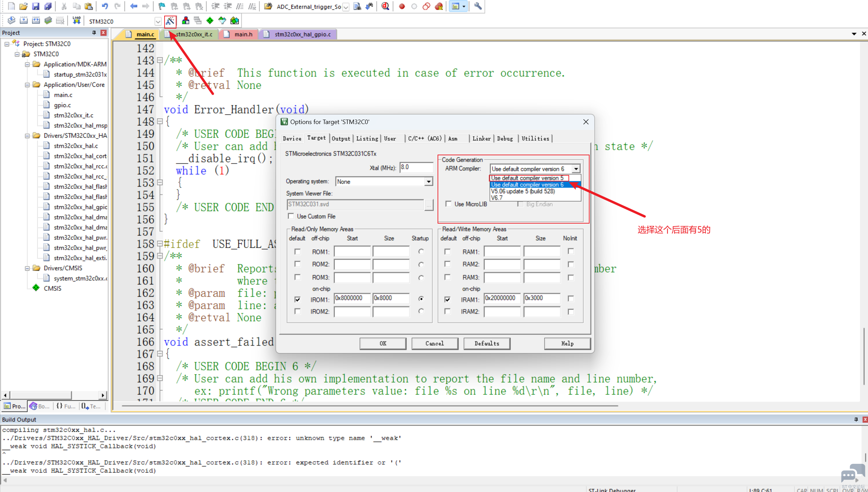Uncheck the IROM1 default checkbox
This screenshot has height=492, width=868.
(x=297, y=299)
